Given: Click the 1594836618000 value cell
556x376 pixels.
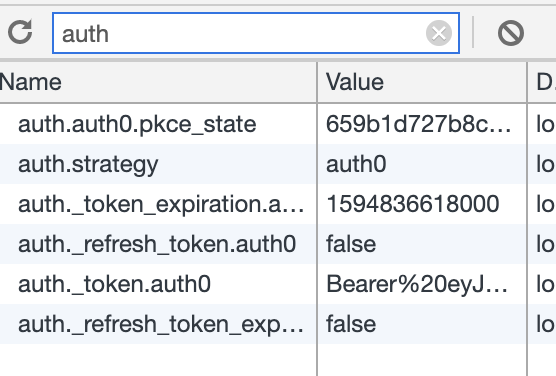Looking at the screenshot, I should 422,204.
